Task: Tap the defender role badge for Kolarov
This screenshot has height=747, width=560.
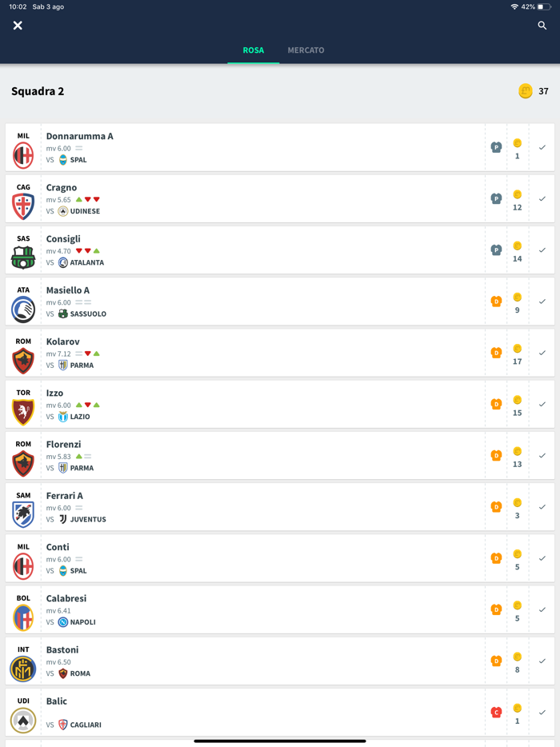Action: click(x=496, y=353)
